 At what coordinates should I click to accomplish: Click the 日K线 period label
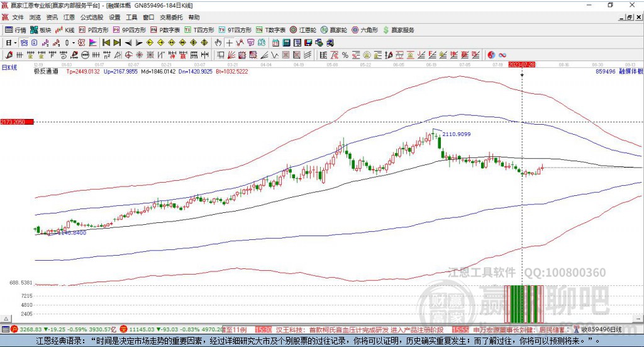[x=9, y=67]
